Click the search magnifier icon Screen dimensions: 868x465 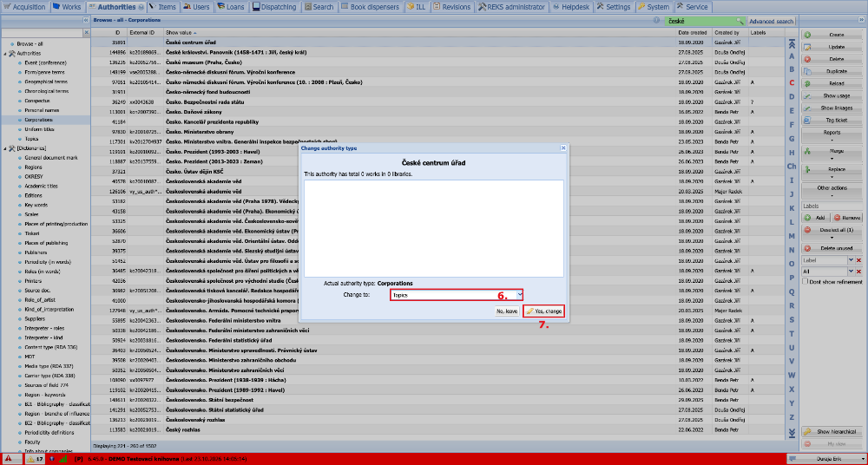[x=740, y=21]
